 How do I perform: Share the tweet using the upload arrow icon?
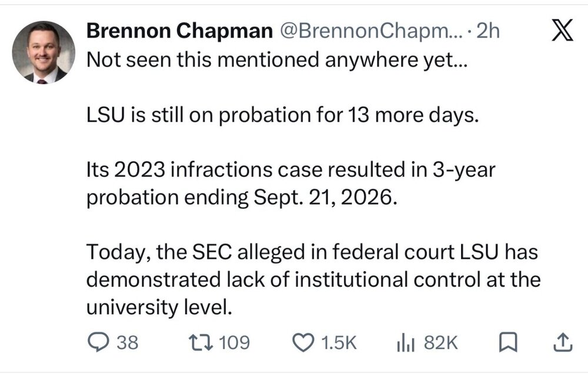pyautogui.click(x=563, y=342)
